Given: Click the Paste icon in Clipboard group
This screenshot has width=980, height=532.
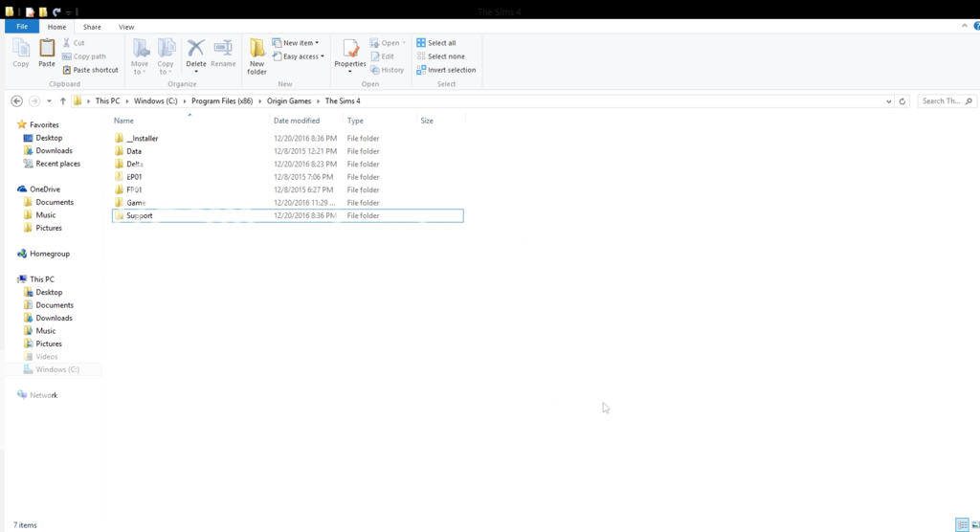Looking at the screenshot, I should click(46, 53).
